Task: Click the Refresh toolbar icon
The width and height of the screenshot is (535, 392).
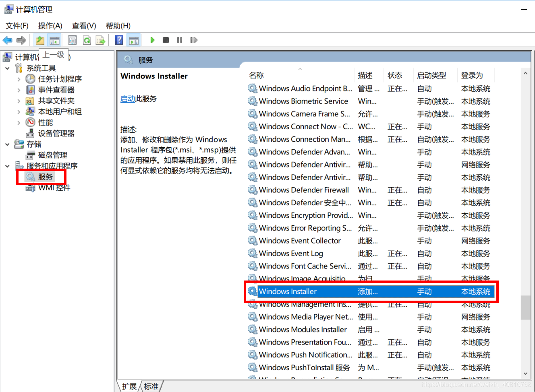Action: [87, 40]
